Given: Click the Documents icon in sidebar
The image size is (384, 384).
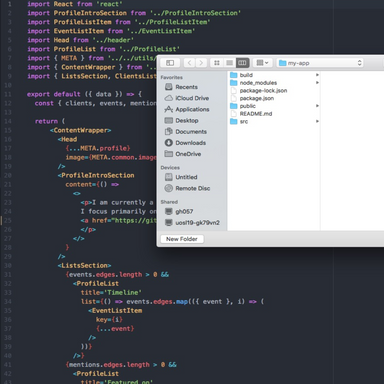Looking at the screenshot, I should (169, 131).
